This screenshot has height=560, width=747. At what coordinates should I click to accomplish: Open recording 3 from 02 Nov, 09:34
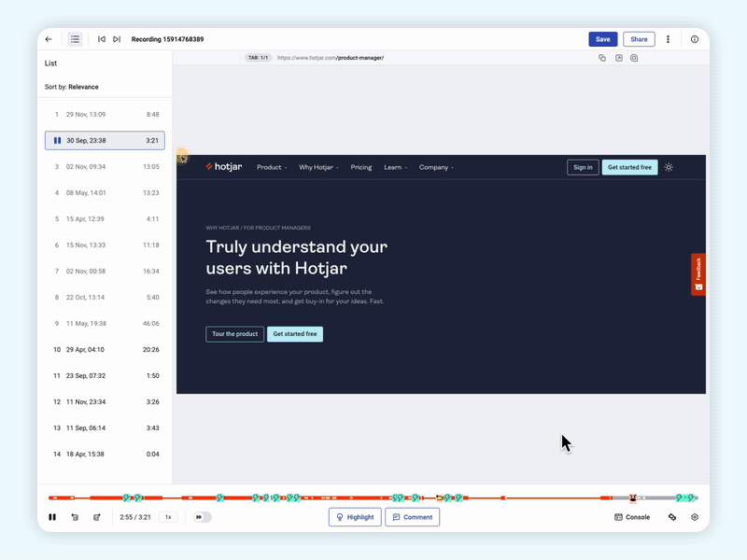(x=105, y=167)
